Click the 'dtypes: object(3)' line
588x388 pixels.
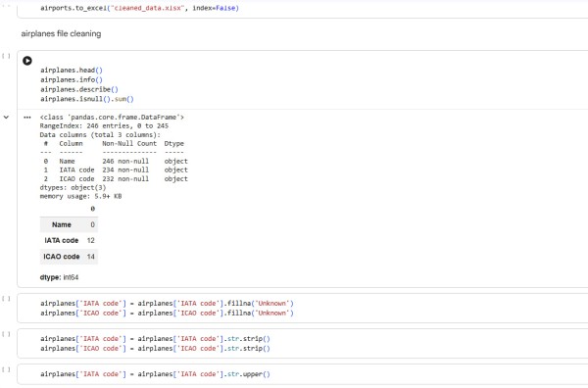[x=73, y=187]
